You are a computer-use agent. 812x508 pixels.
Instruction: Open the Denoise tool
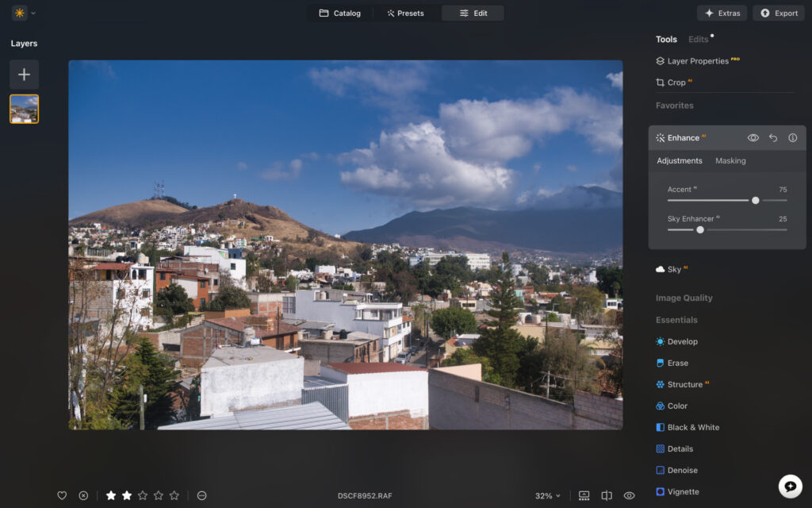(681, 470)
